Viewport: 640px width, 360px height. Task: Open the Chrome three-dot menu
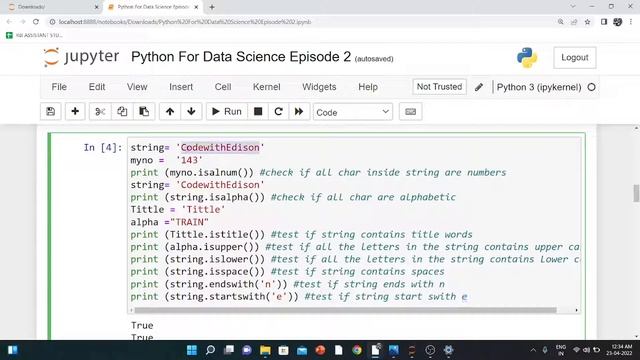point(631,22)
